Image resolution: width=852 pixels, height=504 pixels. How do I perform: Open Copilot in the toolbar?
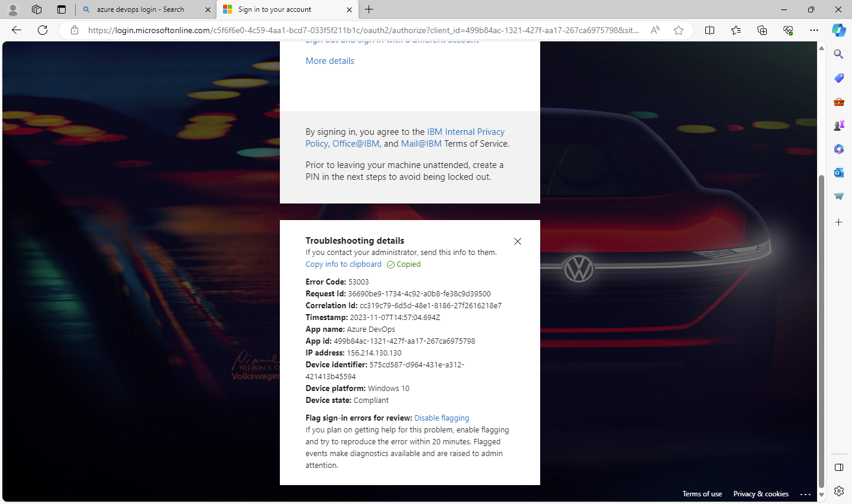838,30
